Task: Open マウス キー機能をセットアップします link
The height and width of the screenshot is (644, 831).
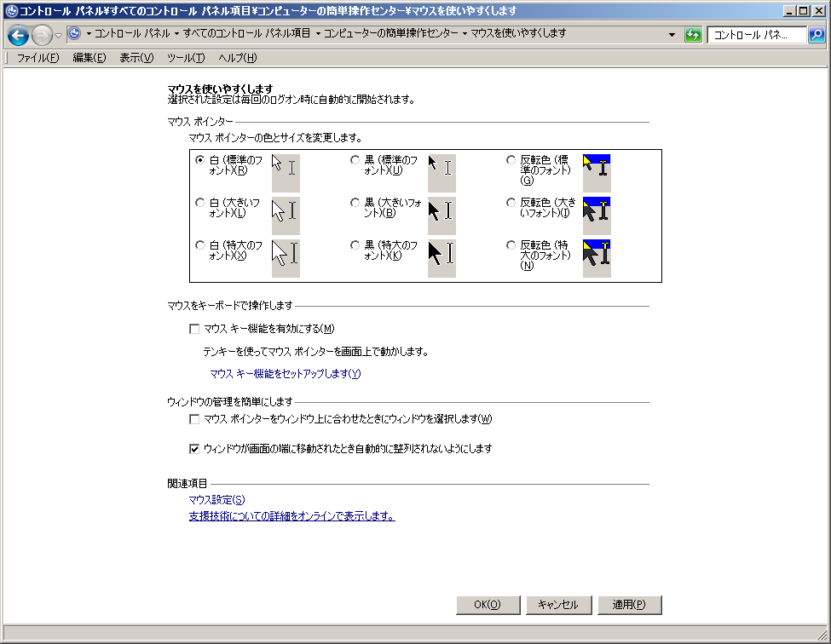Action: point(286,373)
